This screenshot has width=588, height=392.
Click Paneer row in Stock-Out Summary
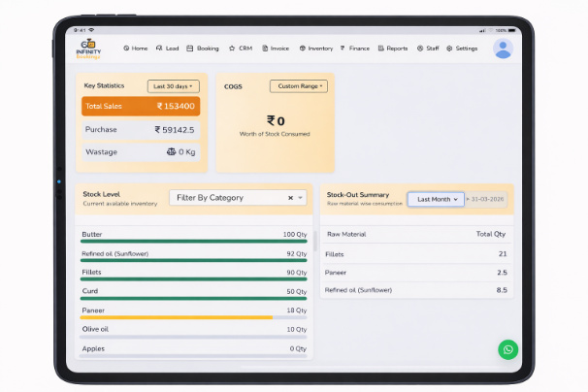(x=416, y=273)
